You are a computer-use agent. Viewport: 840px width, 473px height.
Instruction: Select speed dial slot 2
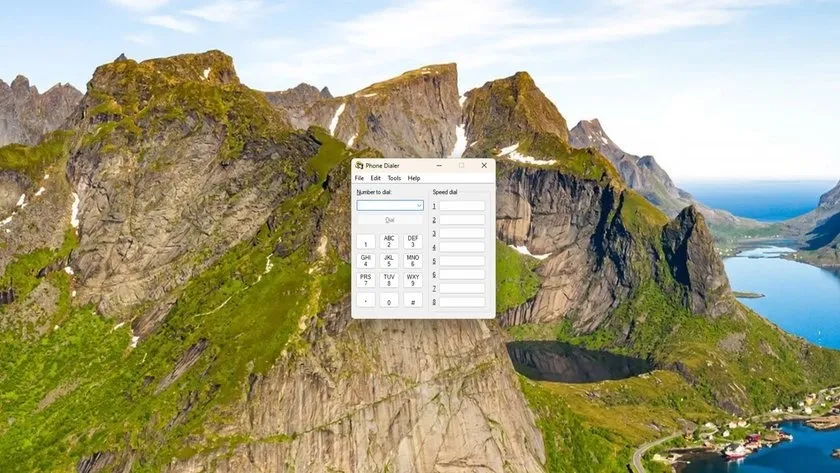(x=462, y=220)
